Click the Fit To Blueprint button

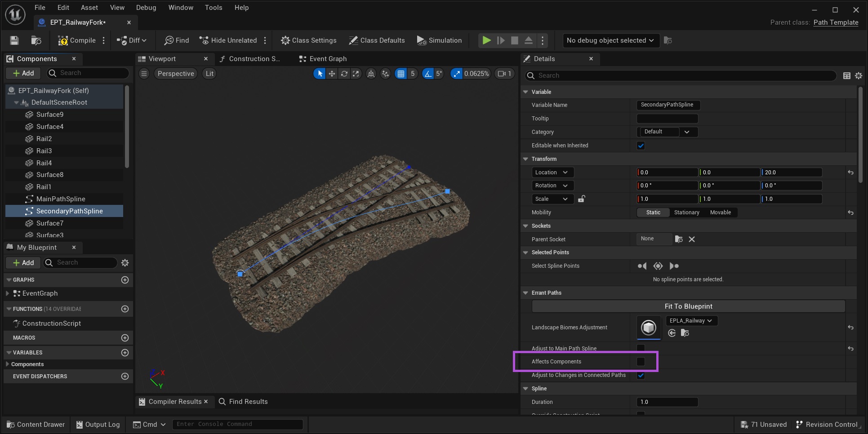coord(688,306)
